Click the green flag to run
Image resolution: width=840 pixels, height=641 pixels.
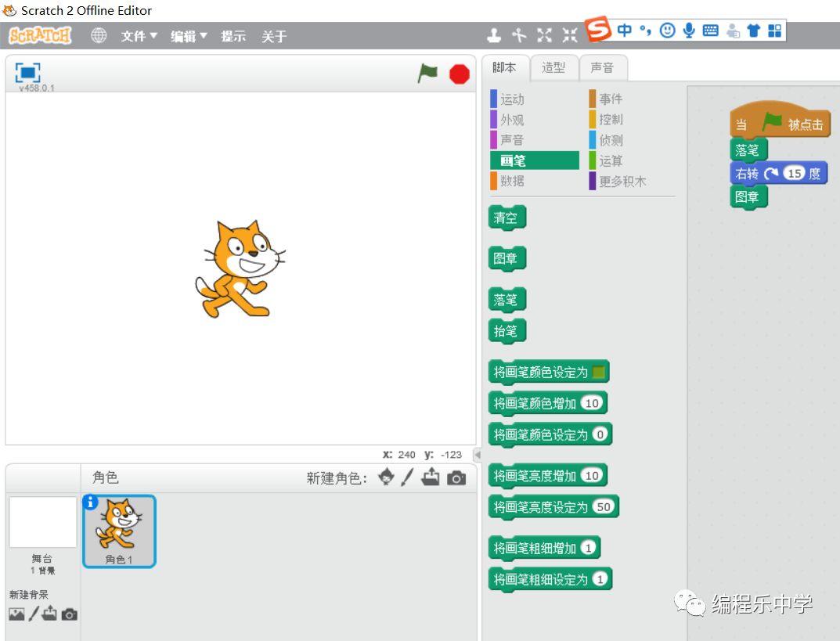(427, 74)
